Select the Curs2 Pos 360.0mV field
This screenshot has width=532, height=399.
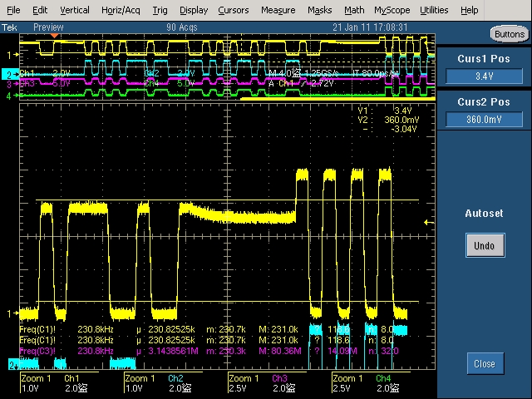point(484,120)
